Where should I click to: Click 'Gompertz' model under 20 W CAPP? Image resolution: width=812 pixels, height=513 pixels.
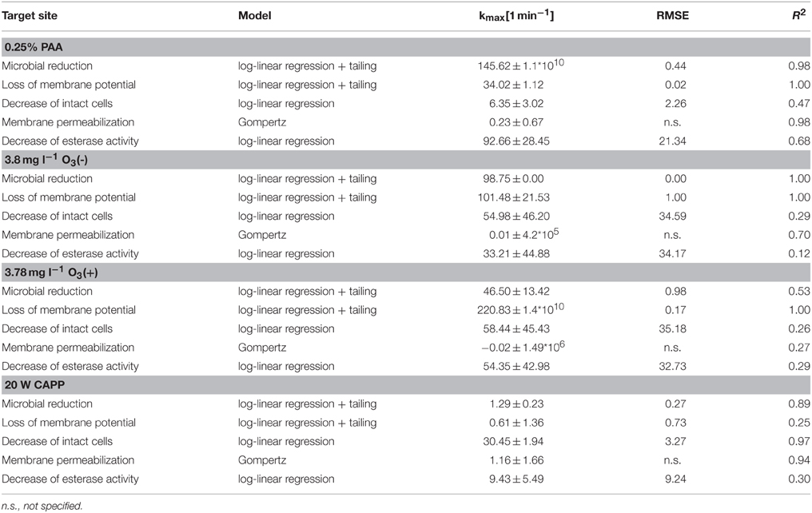[x=261, y=460]
